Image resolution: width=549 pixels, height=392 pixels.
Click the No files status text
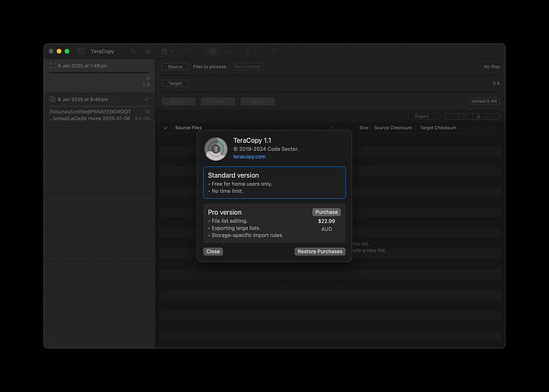pyautogui.click(x=492, y=66)
